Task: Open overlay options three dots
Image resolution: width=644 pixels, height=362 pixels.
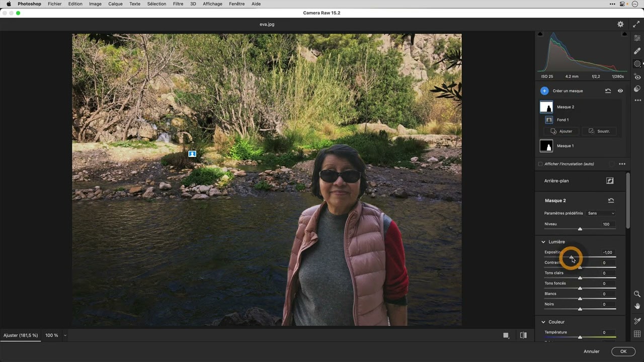Action: (x=622, y=164)
